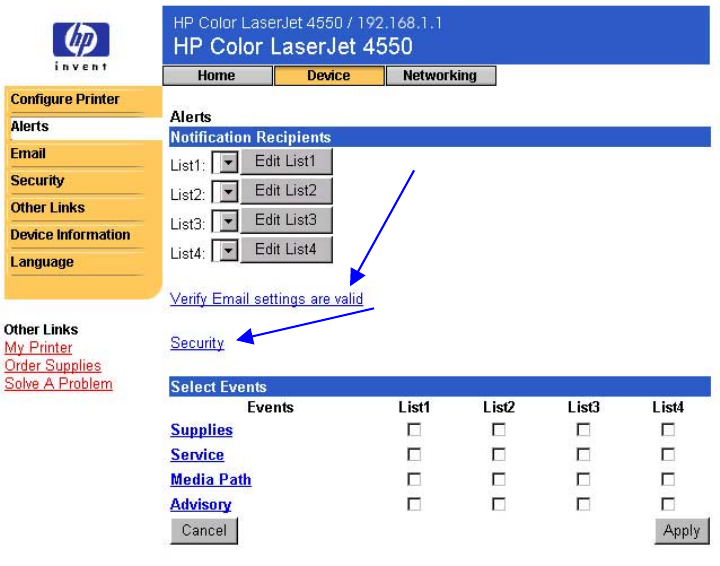Open the Advisory events link

(201, 504)
